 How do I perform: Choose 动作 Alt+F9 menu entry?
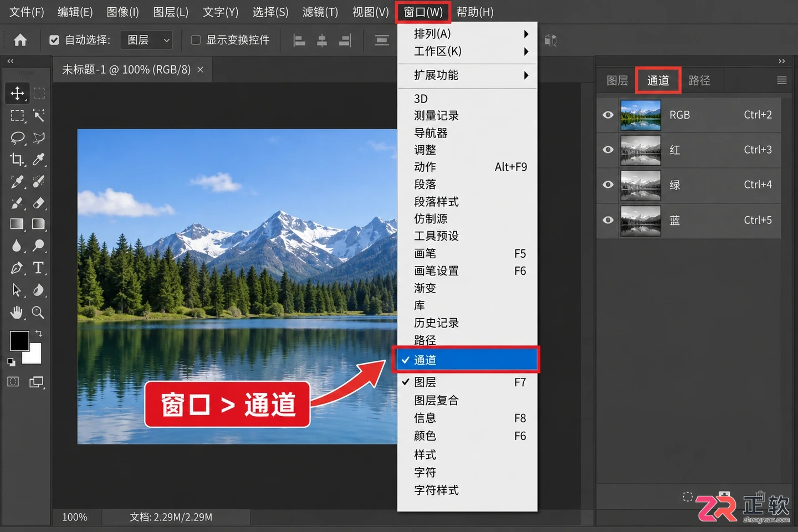[x=467, y=167]
